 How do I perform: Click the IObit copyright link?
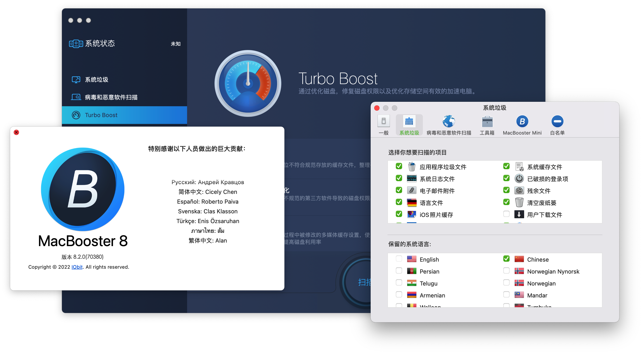click(77, 267)
